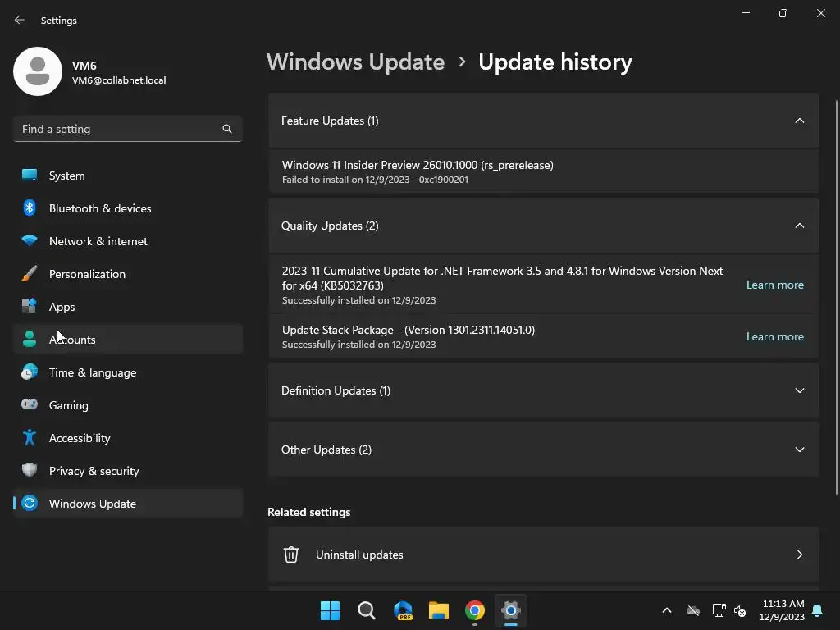Expand the Definition Updates section
840x630 pixels.
(799, 390)
